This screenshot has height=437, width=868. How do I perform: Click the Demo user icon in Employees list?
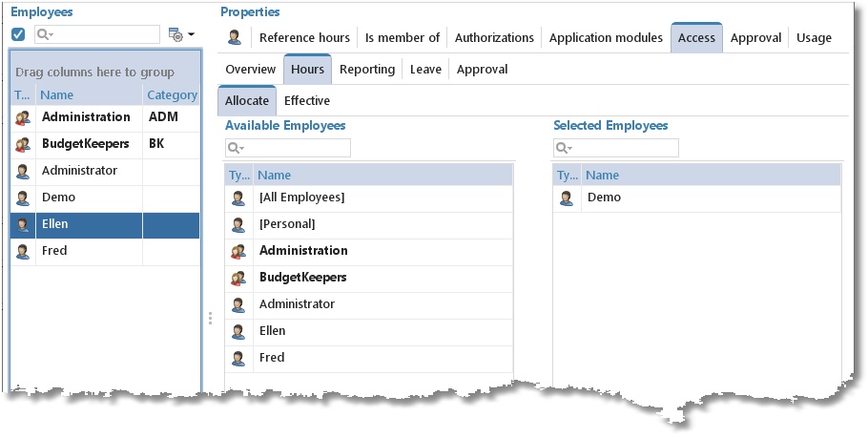[x=23, y=198]
